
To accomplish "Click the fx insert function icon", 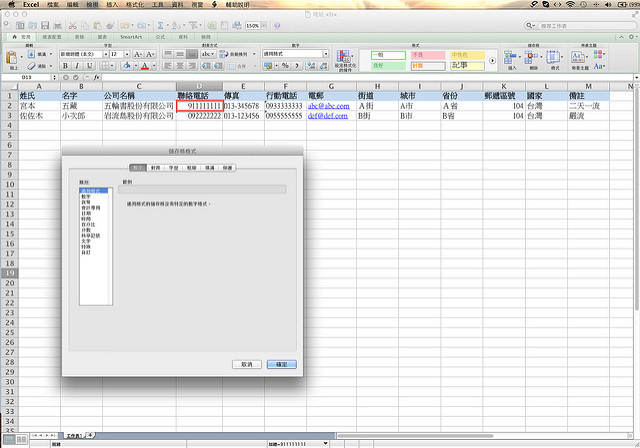I will [96, 77].
